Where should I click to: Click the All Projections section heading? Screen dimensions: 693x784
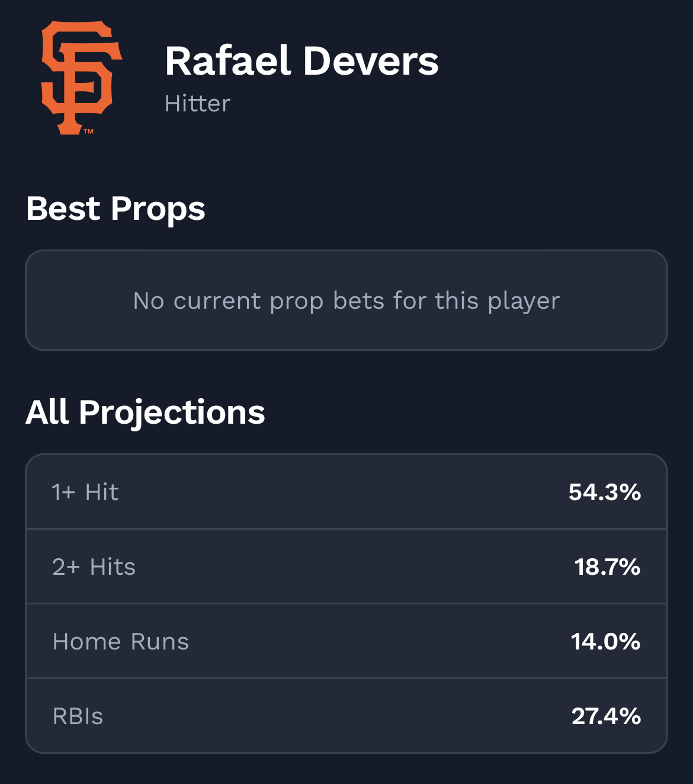click(145, 412)
